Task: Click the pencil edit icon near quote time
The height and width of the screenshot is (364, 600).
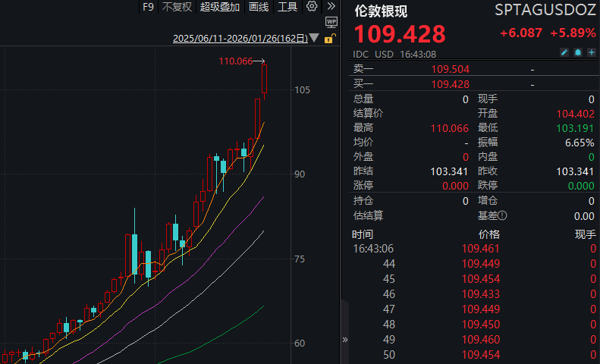Action: [564, 54]
